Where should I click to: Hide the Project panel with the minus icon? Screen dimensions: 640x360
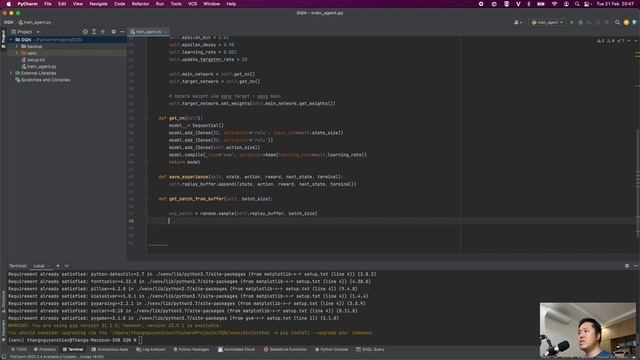point(122,31)
